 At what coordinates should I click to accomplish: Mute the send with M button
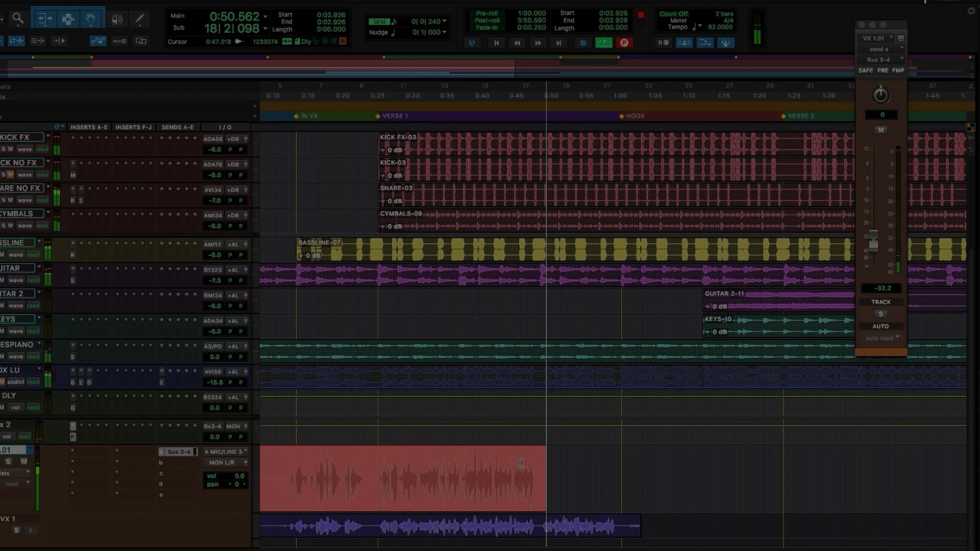[881, 130]
